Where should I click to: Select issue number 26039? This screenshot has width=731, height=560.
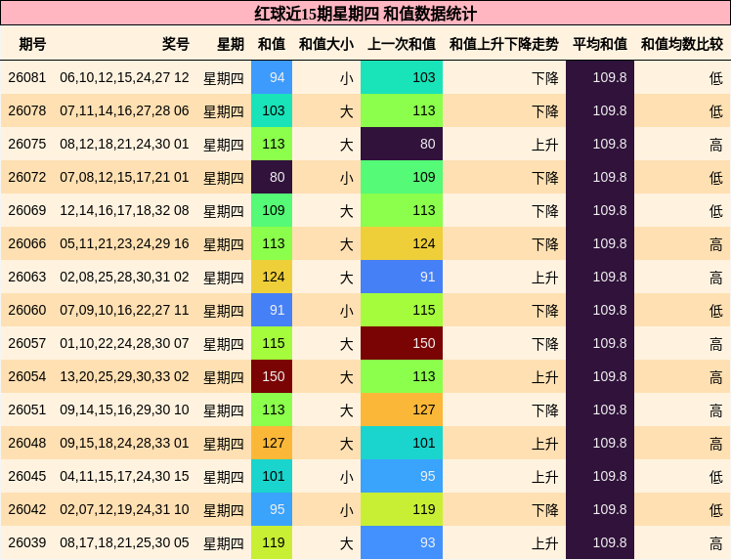point(27,542)
